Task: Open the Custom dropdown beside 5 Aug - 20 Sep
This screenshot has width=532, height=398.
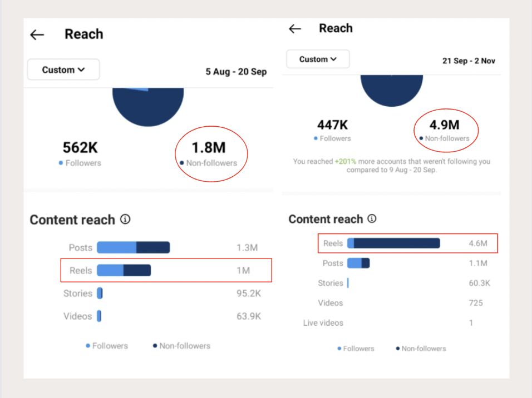Action: (63, 69)
